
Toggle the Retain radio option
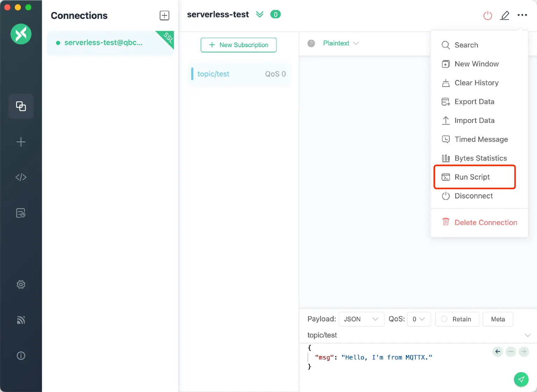[x=444, y=319]
